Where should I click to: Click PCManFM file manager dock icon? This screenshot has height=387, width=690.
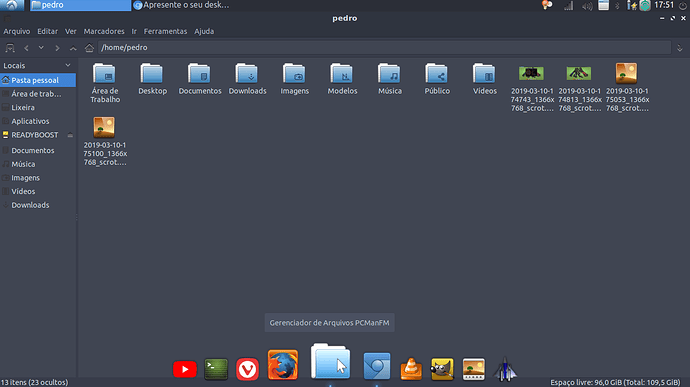[x=330, y=361]
